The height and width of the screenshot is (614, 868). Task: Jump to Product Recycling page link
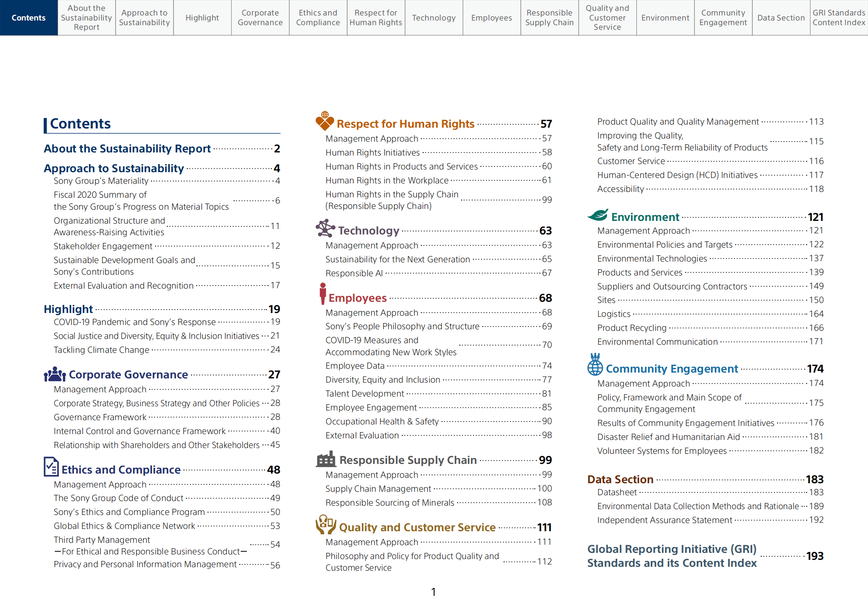(631, 328)
